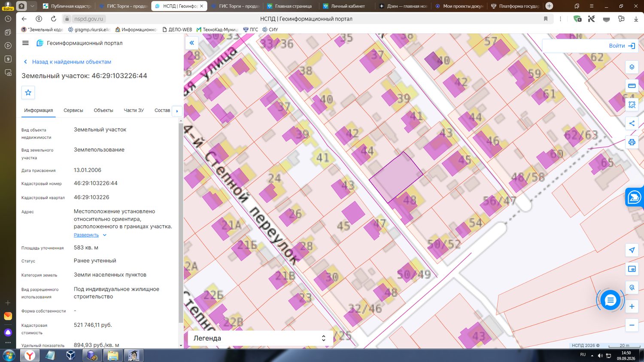Viewport: 644px width, 362px height.
Task: Switch to the Объекты tab
Action: (x=103, y=110)
